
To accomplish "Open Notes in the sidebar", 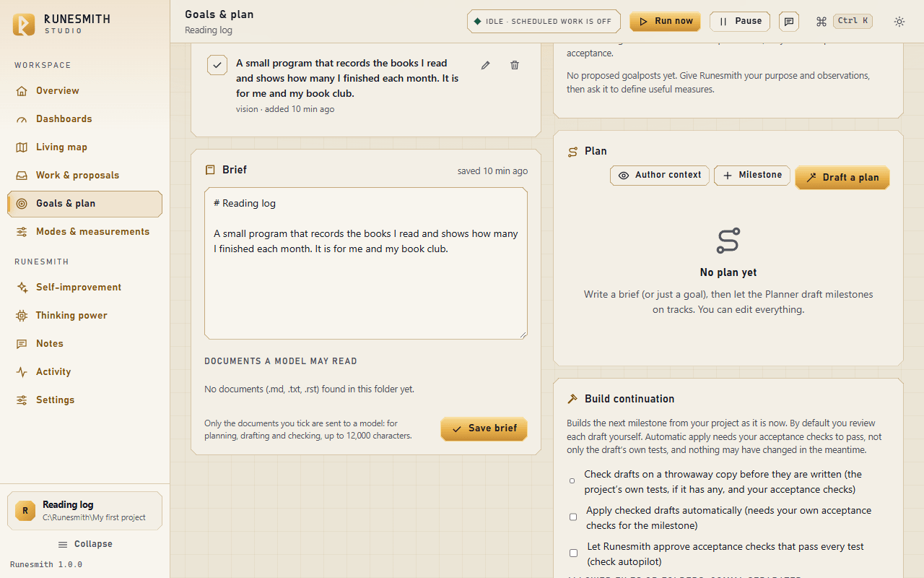I will point(84,343).
